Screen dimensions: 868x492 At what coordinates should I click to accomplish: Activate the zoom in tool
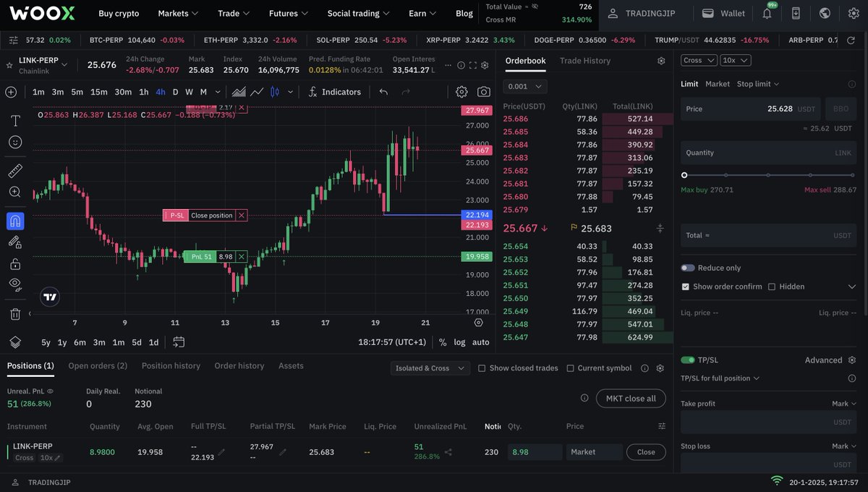pyautogui.click(x=15, y=192)
